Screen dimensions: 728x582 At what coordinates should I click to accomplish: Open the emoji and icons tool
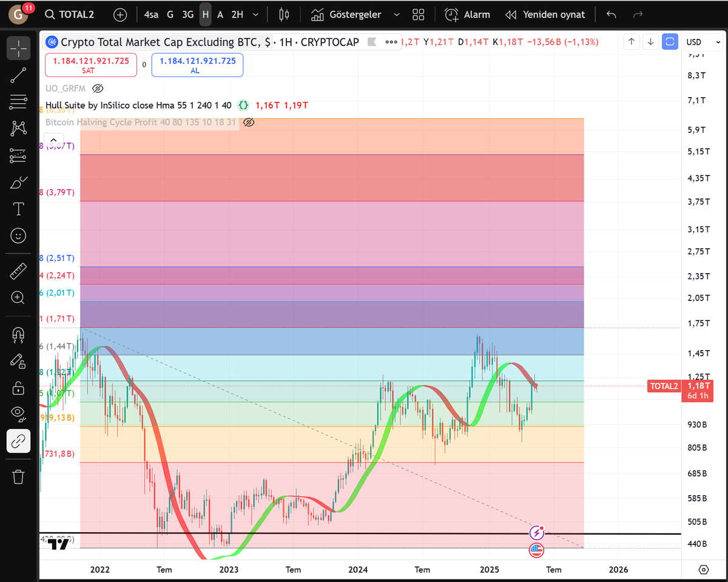point(18,235)
